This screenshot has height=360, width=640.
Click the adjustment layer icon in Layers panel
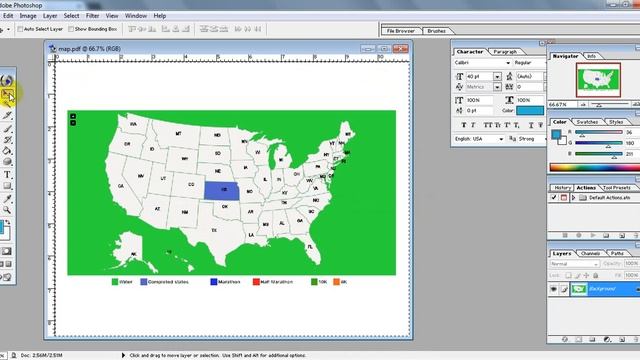click(x=607, y=339)
